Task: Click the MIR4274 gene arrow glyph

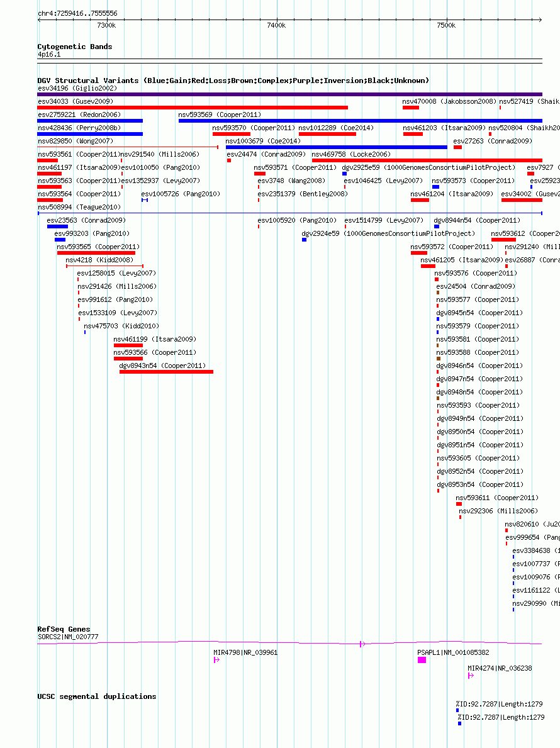Action: pos(471,676)
